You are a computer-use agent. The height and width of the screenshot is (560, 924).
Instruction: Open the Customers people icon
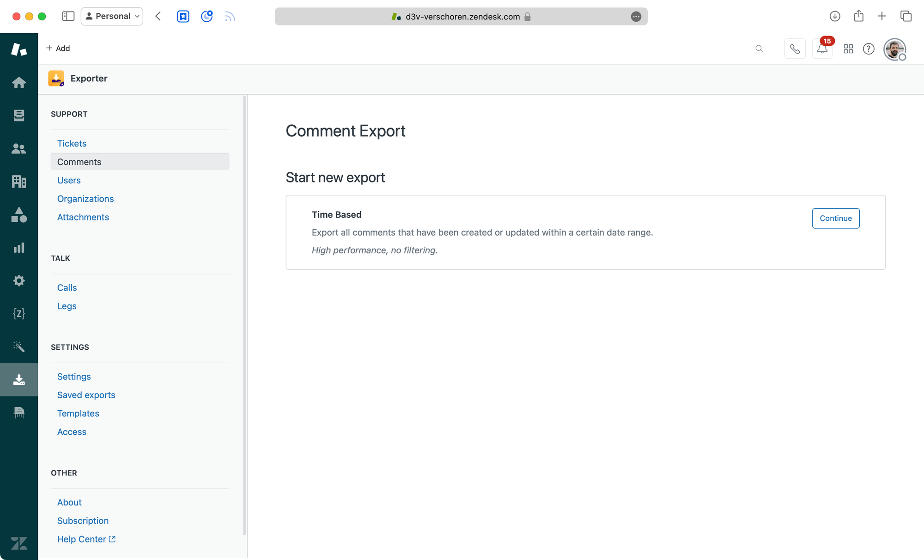[19, 149]
